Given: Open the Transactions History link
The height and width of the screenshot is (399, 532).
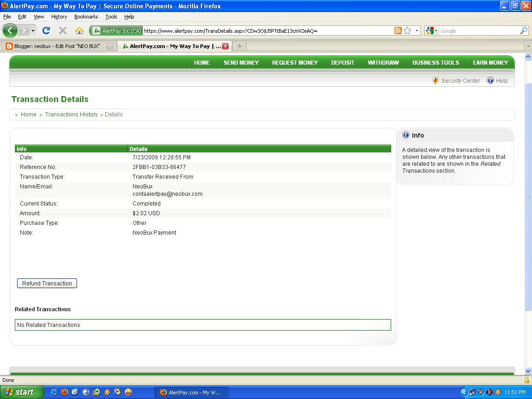Looking at the screenshot, I should [x=71, y=114].
